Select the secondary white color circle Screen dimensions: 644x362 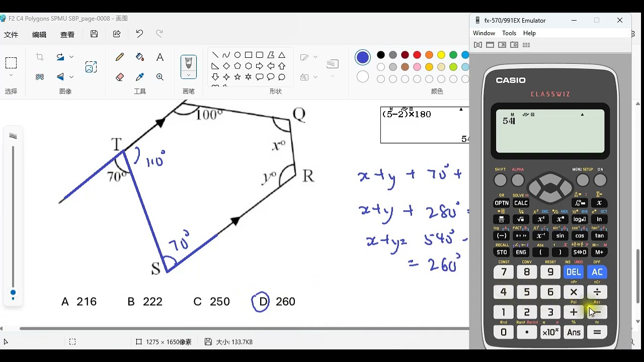pyautogui.click(x=363, y=77)
